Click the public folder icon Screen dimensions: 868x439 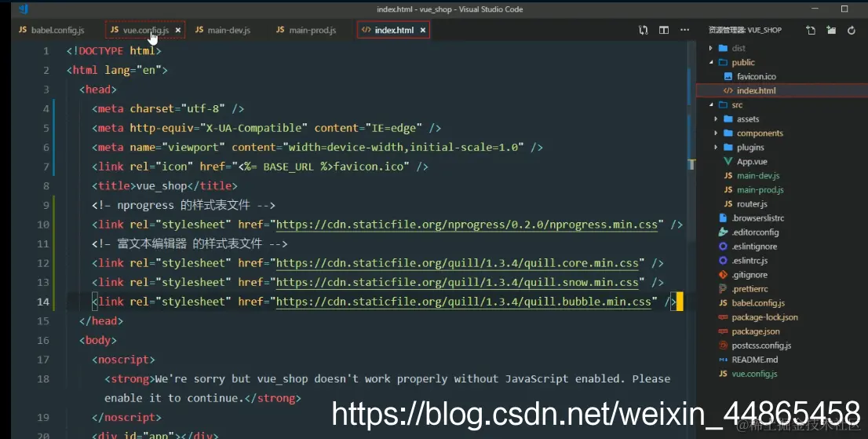(723, 63)
